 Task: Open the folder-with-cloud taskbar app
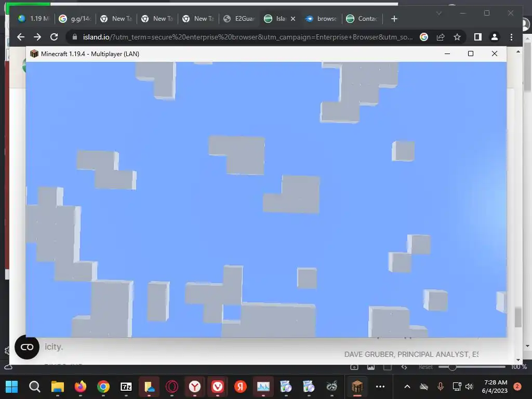pyautogui.click(x=149, y=387)
